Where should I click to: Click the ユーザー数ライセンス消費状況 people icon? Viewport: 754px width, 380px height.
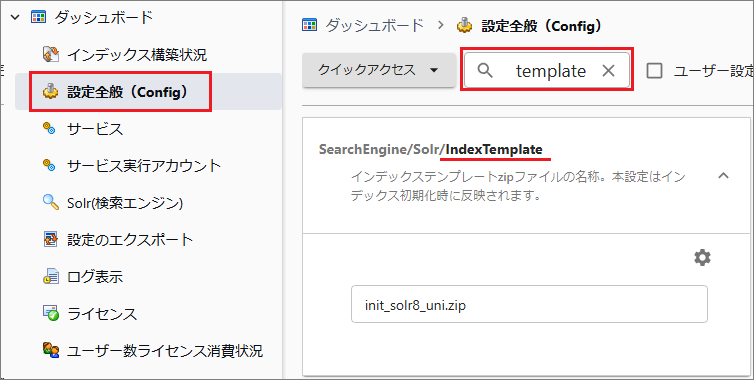point(51,350)
